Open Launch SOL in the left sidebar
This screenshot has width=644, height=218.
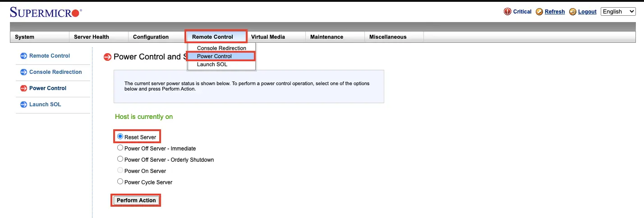45,104
